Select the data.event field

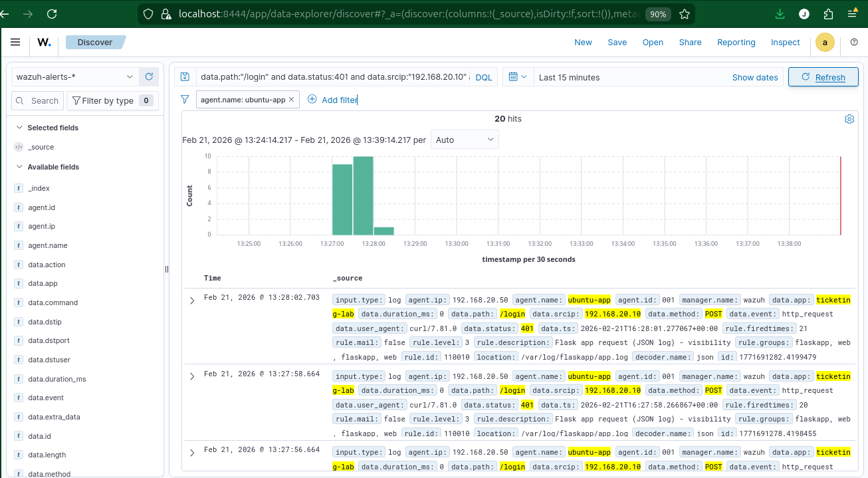(46, 398)
